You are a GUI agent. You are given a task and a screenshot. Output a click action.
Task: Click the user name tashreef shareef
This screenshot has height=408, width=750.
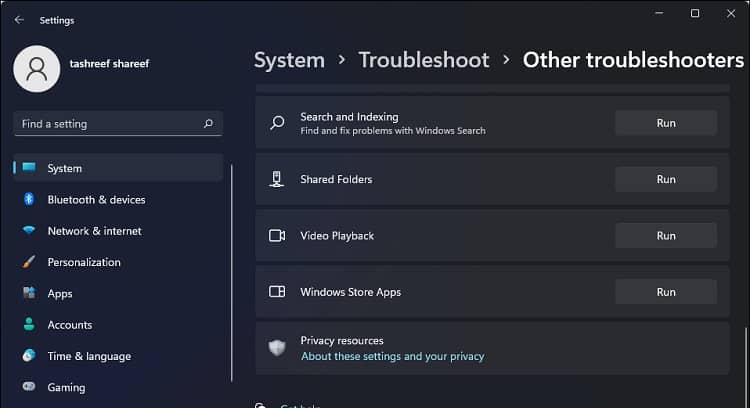pos(110,64)
